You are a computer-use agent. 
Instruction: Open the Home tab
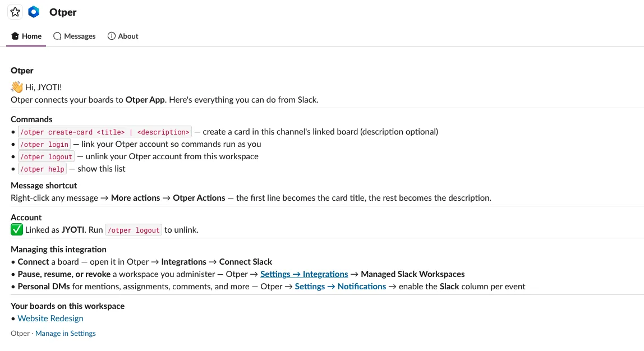(26, 36)
